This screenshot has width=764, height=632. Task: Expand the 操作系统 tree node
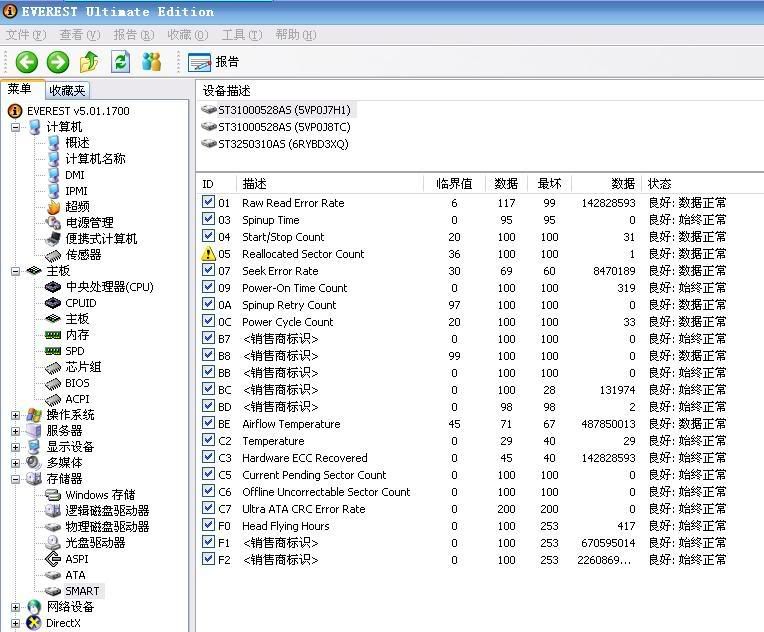16,415
